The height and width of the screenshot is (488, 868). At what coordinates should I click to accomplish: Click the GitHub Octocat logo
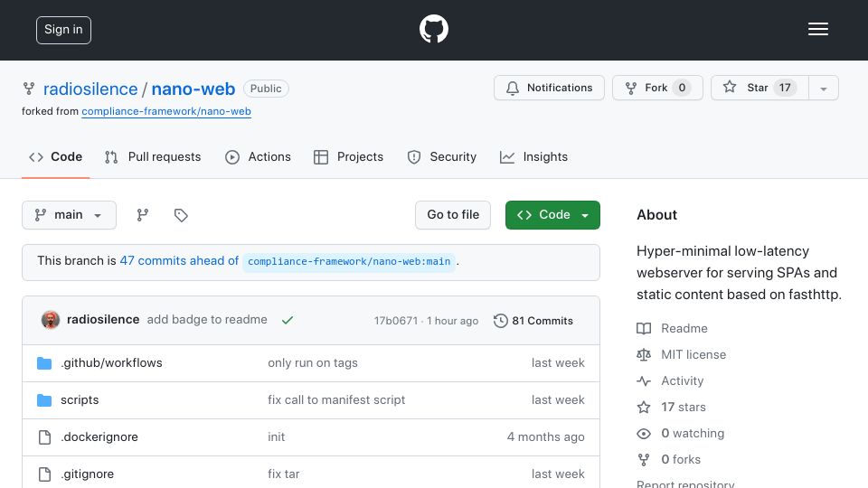point(433,29)
